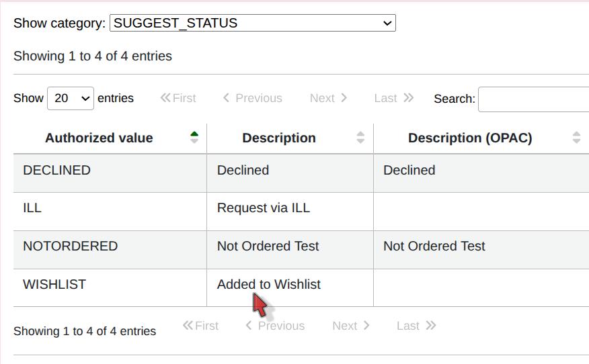Image resolution: width=589 pixels, height=364 pixels.
Task: Click the top Previous pagination button
Action: [253, 98]
